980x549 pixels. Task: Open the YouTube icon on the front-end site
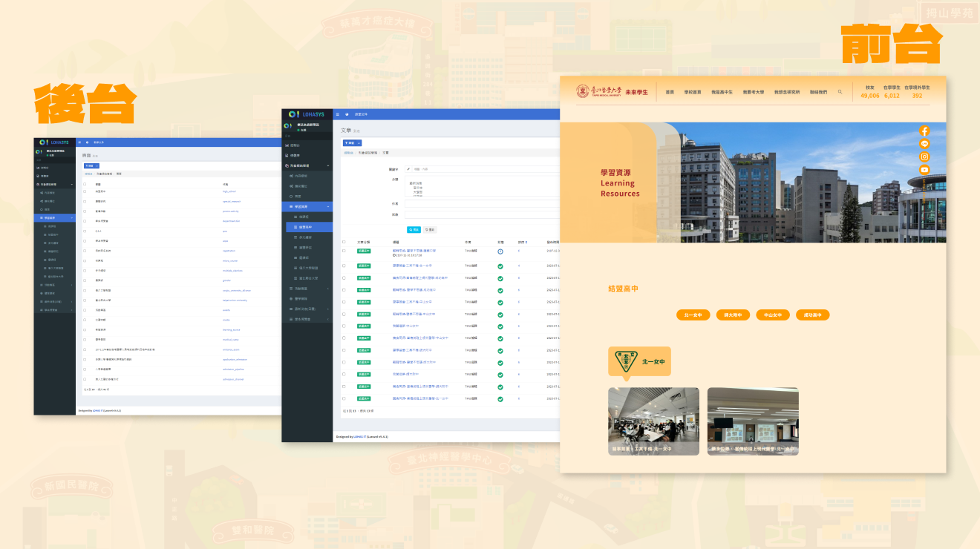[924, 170]
